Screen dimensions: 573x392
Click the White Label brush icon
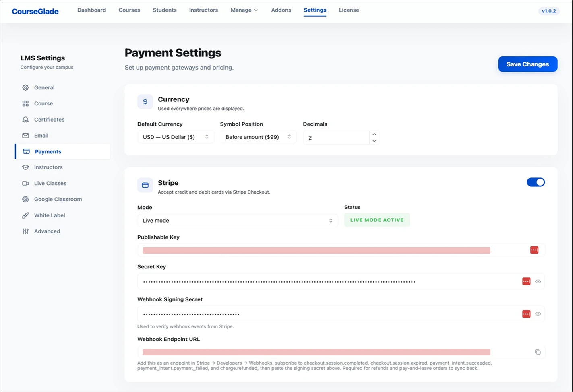click(x=25, y=215)
